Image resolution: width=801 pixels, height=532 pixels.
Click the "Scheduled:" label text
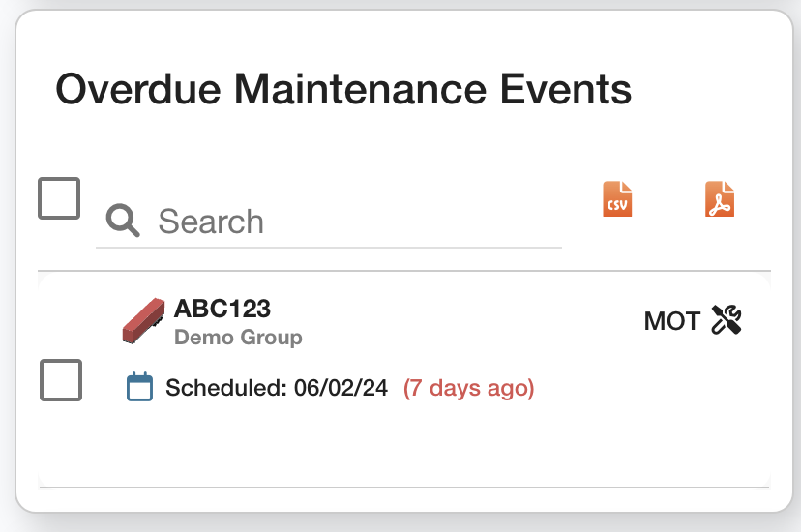pos(226,389)
